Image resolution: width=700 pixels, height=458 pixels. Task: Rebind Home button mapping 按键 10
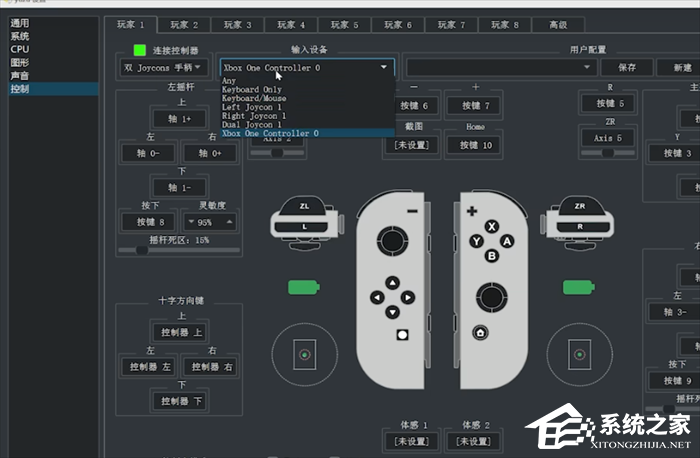(475, 145)
